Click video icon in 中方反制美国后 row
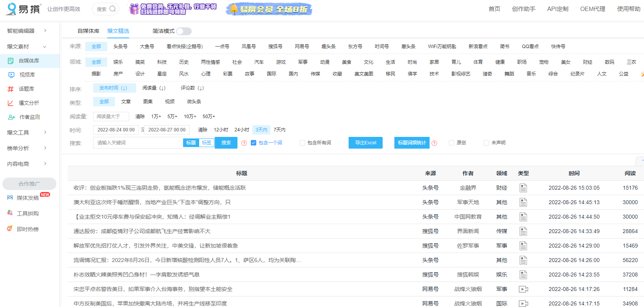 [523, 303]
